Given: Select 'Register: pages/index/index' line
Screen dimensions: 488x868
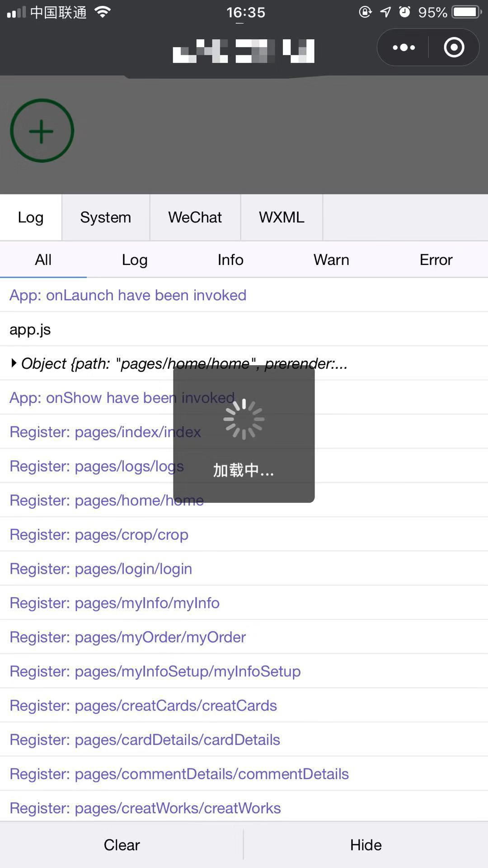Looking at the screenshot, I should [x=244, y=432].
